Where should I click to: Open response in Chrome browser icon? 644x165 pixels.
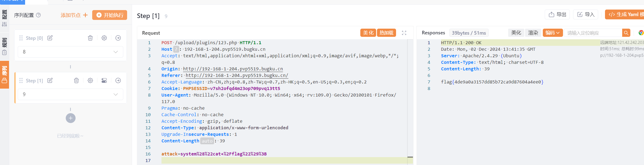(x=641, y=33)
